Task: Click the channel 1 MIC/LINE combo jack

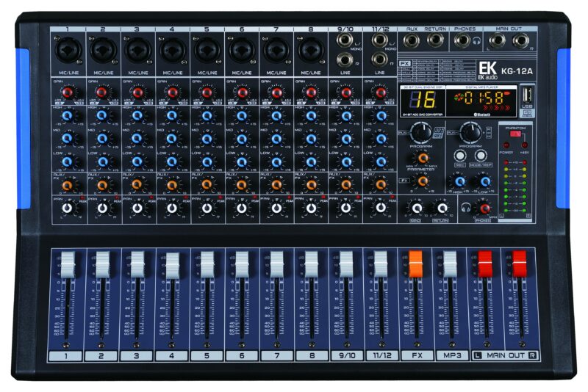Action: coord(68,50)
